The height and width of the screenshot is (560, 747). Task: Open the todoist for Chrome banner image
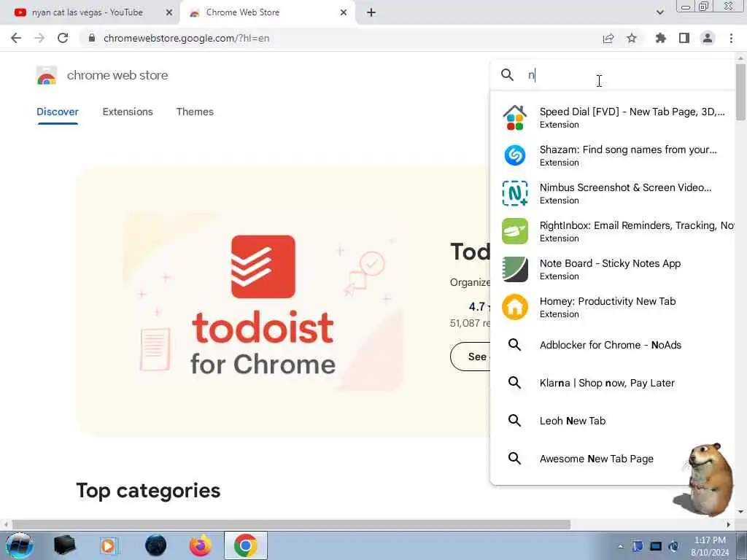(x=263, y=301)
